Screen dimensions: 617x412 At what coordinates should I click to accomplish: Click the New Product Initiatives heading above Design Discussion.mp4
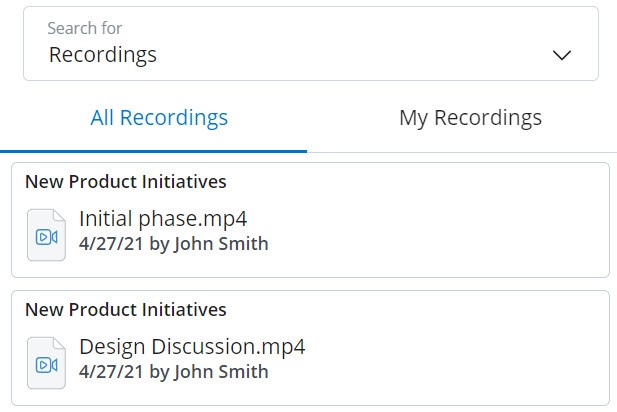pyautogui.click(x=126, y=310)
